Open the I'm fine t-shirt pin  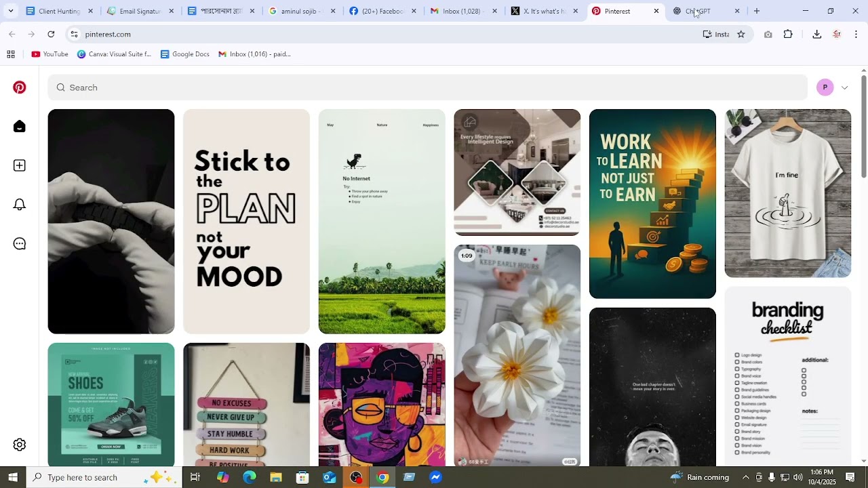[788, 193]
